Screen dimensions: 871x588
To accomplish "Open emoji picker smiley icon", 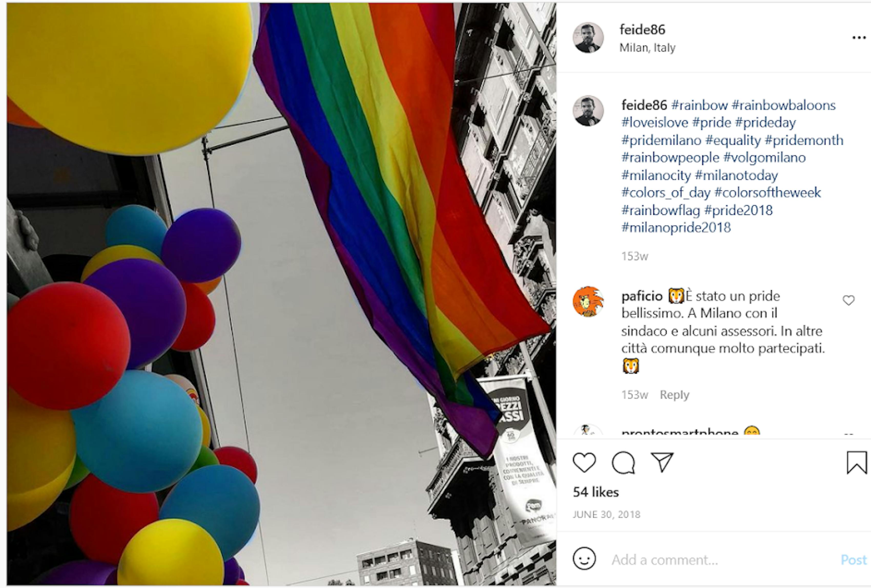I will [x=584, y=558].
